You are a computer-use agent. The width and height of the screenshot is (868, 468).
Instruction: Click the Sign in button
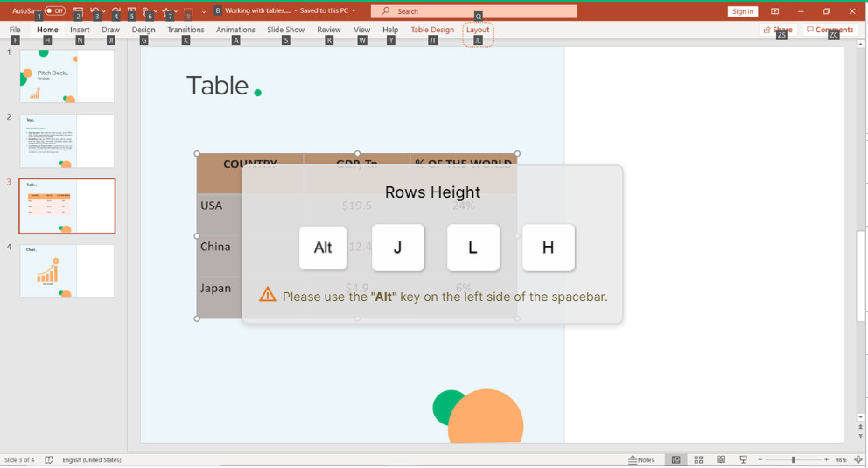pyautogui.click(x=742, y=11)
